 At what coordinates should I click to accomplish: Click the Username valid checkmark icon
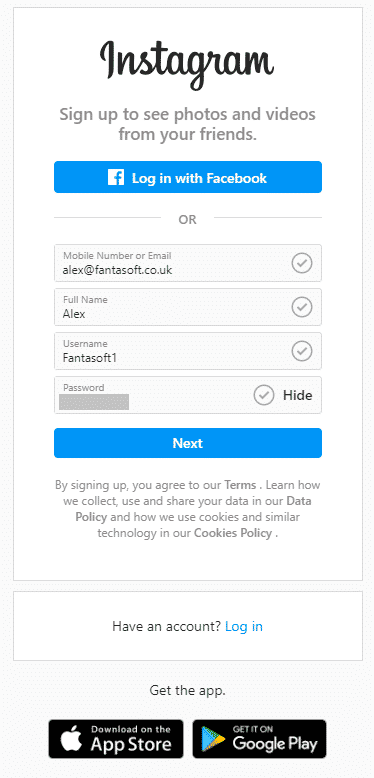pyautogui.click(x=302, y=351)
